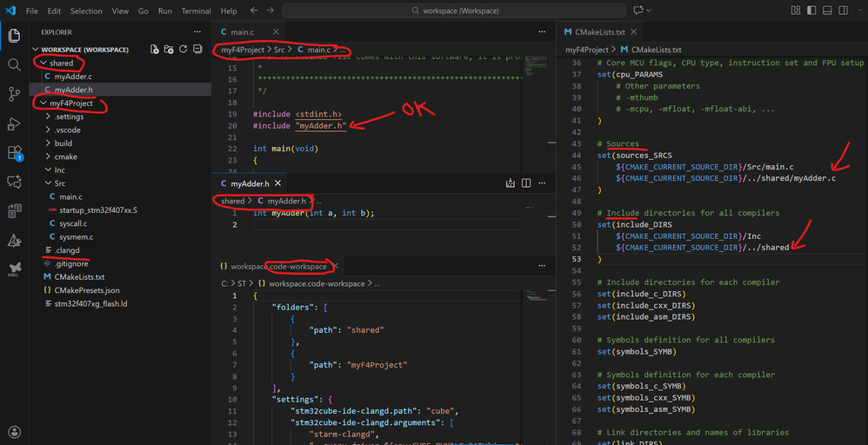Click shared breadcrumb above myAdder.h
The height and width of the screenshot is (445, 868).
232,201
